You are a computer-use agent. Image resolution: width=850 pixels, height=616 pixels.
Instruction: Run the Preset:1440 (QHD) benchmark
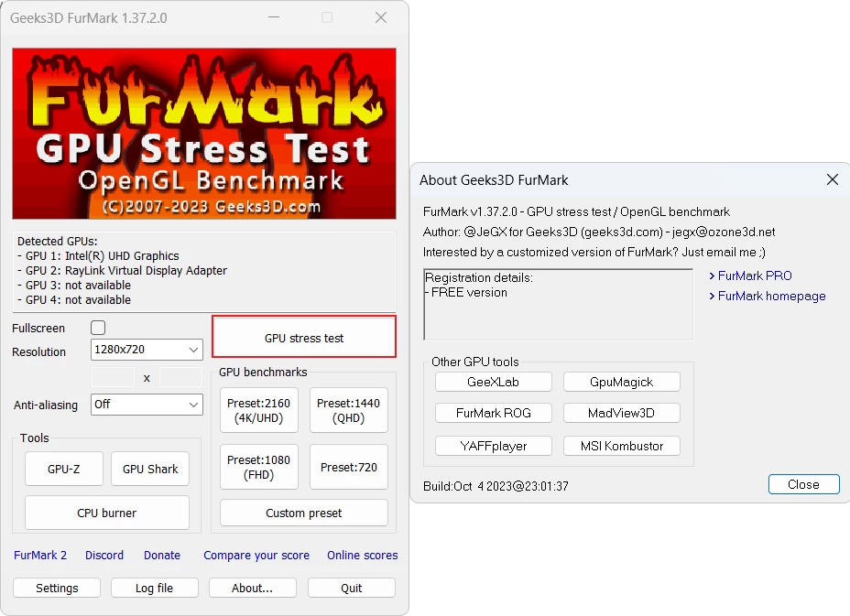click(349, 410)
